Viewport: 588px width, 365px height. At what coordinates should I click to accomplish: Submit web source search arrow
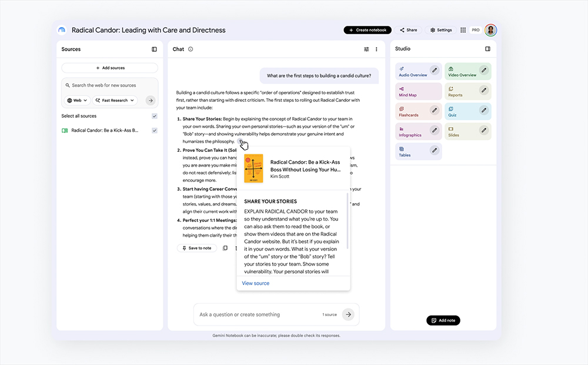pos(151,100)
